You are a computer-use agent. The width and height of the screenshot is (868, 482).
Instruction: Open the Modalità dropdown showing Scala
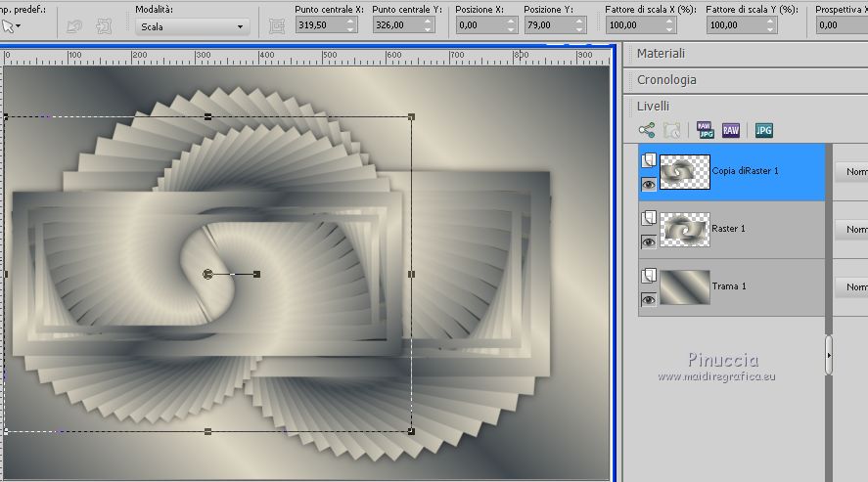click(x=192, y=27)
